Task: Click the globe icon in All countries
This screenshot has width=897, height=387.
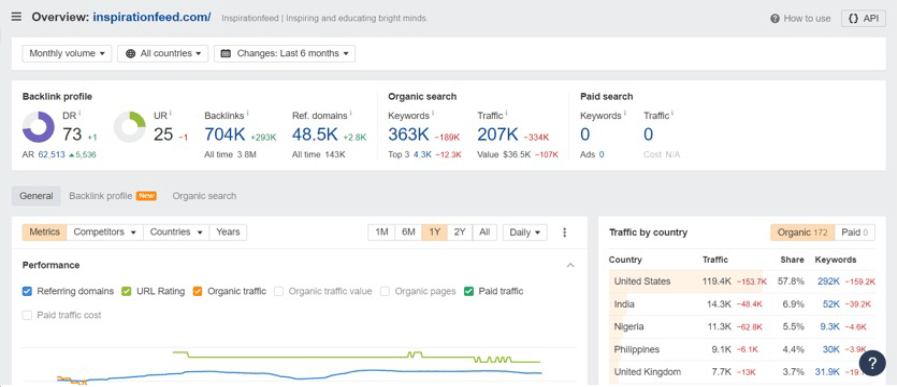Action: [x=130, y=53]
